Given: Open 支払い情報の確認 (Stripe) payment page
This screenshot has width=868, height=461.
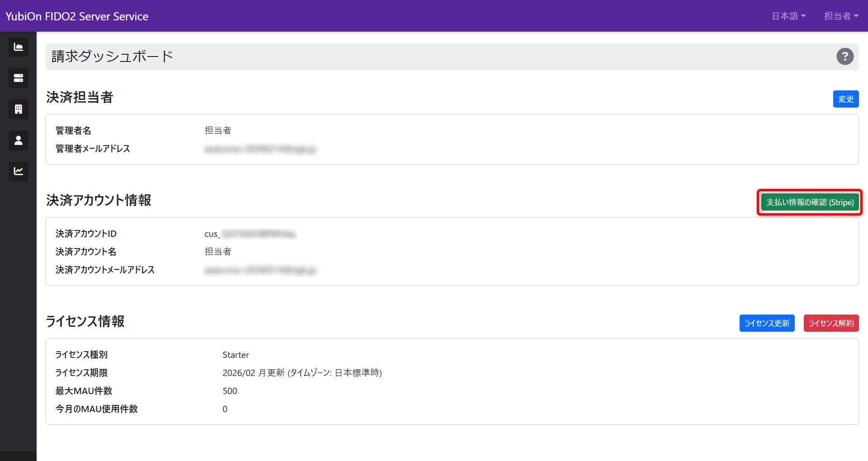Looking at the screenshot, I should (809, 202).
